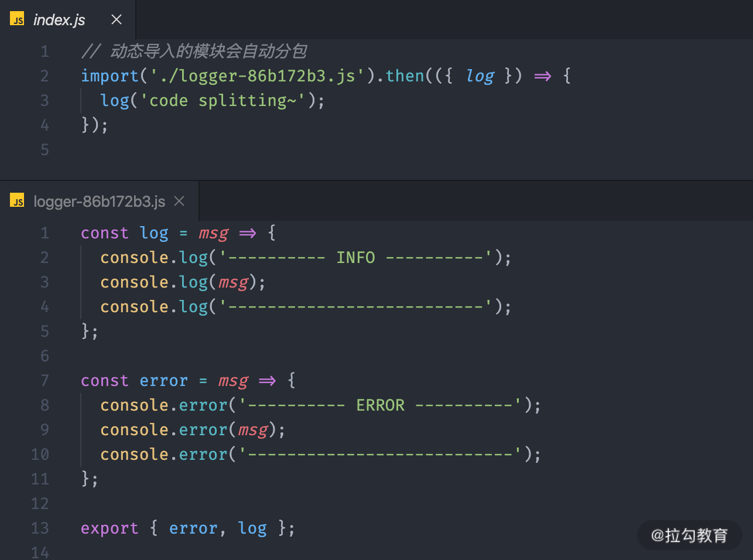Close the index.js tab
Screen dimensions: 753x560
coord(117,19)
